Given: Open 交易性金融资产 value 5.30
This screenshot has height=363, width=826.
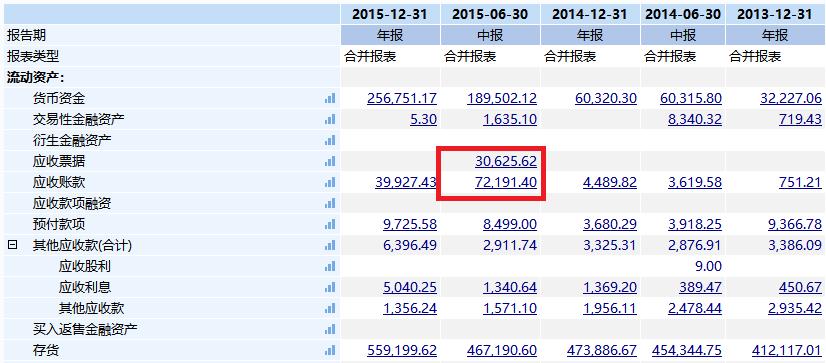Looking at the screenshot, I should pyautogui.click(x=424, y=120).
